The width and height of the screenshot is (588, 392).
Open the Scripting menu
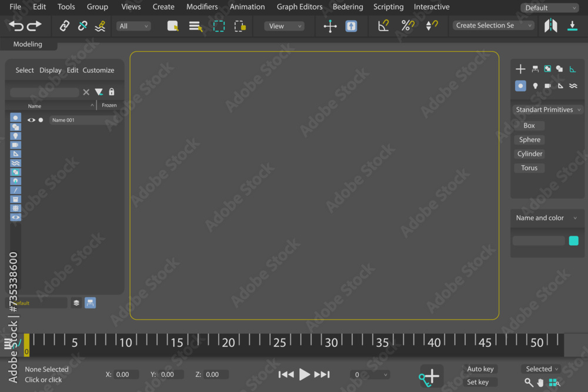[388, 6]
